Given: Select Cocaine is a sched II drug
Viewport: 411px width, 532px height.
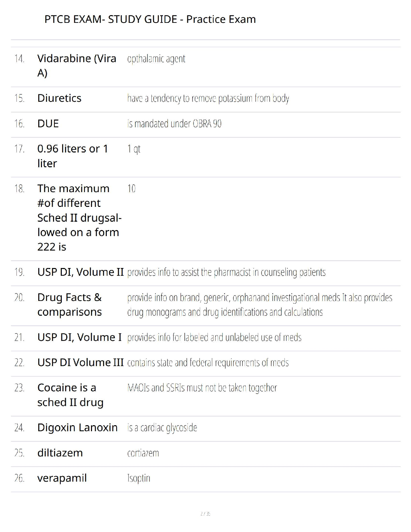Looking at the screenshot, I should point(70,395).
